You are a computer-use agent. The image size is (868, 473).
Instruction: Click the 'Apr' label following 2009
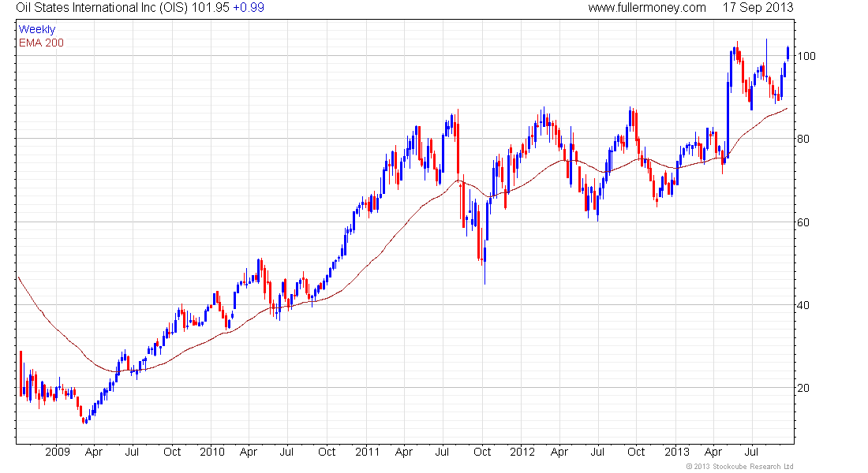click(94, 453)
